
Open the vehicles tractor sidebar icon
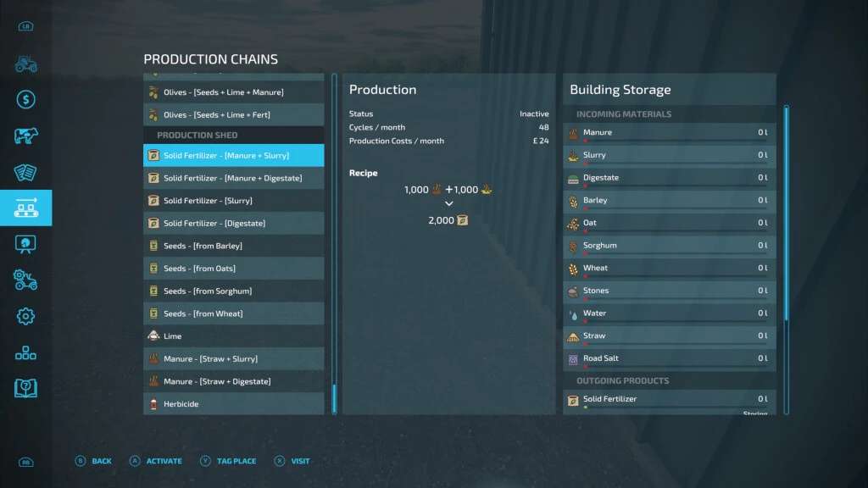(x=25, y=64)
